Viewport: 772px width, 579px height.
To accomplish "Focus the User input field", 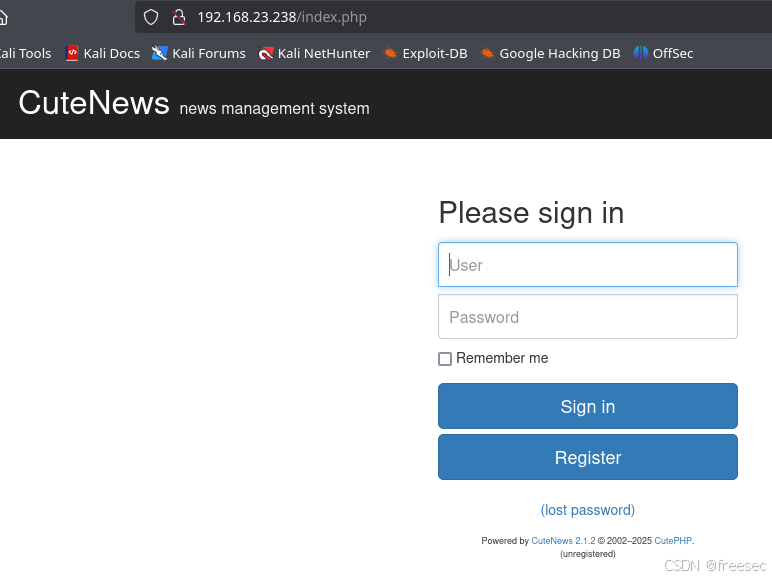I will click(x=588, y=264).
